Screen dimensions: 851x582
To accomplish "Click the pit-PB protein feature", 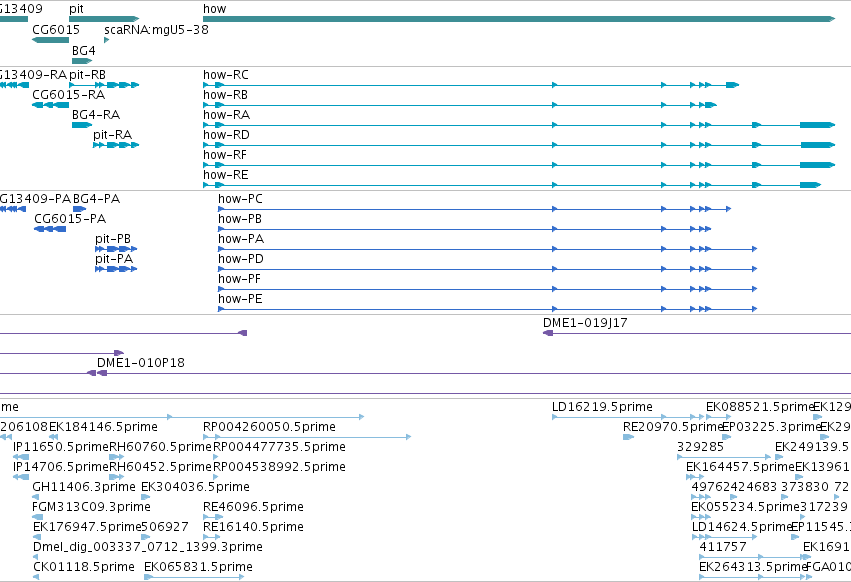I will click(116, 249).
